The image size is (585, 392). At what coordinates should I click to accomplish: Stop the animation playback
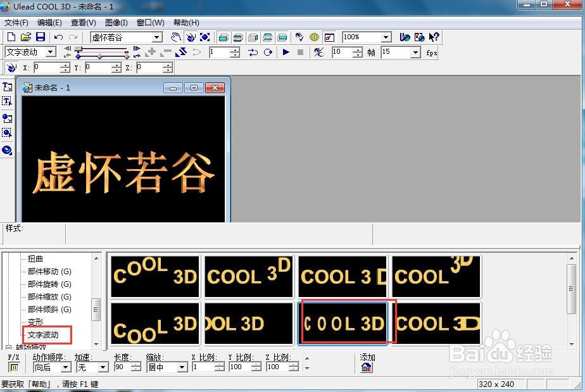tap(300, 52)
